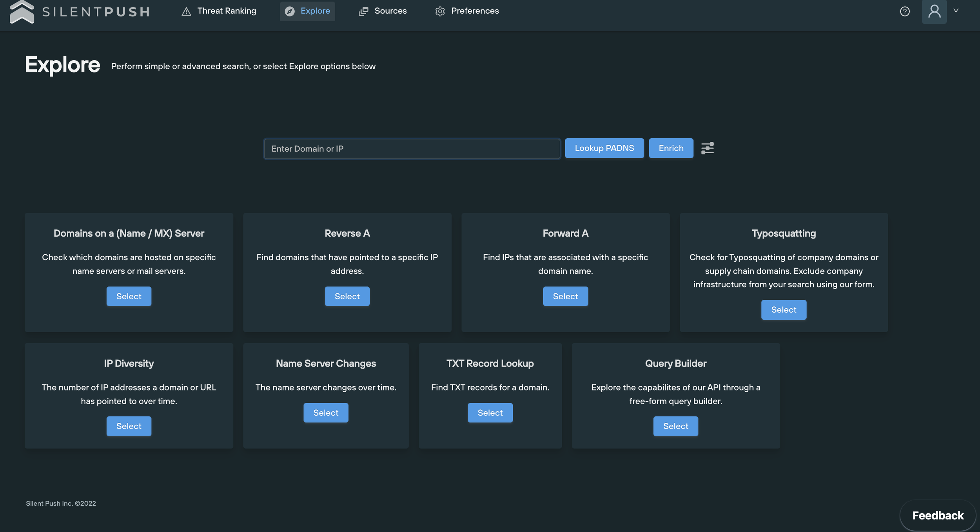
Task: Click the user profile avatar icon
Action: pos(934,11)
